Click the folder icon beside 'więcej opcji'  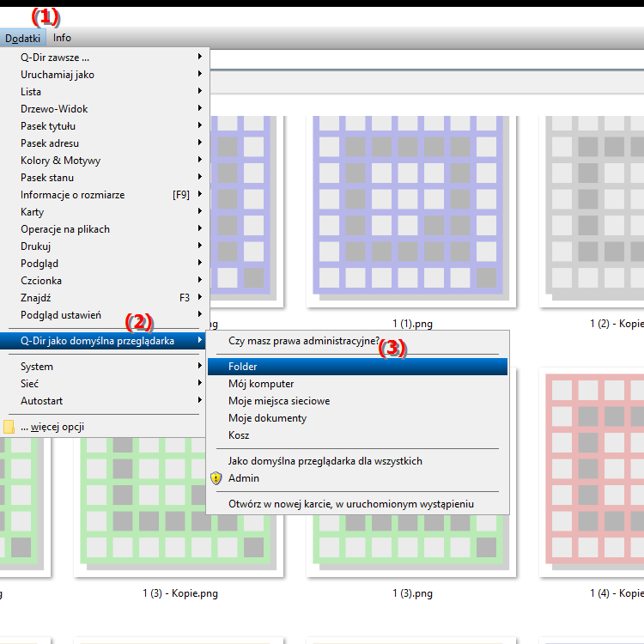pos(9,427)
